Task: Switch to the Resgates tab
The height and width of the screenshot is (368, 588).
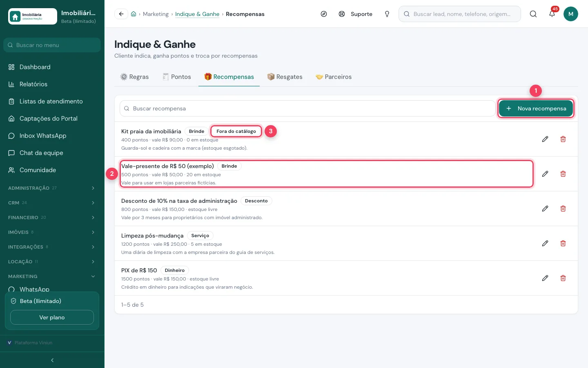Action: (x=285, y=77)
